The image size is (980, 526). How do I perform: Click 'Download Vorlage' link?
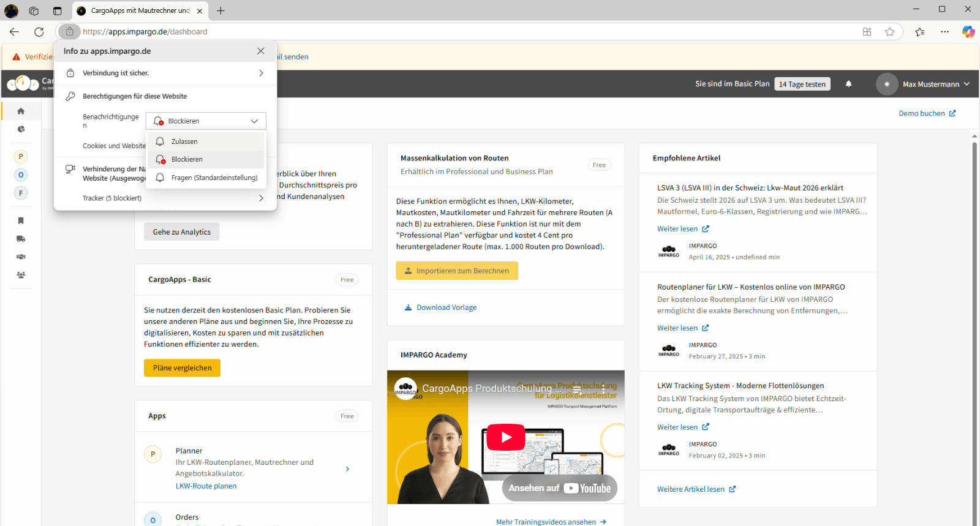click(440, 307)
